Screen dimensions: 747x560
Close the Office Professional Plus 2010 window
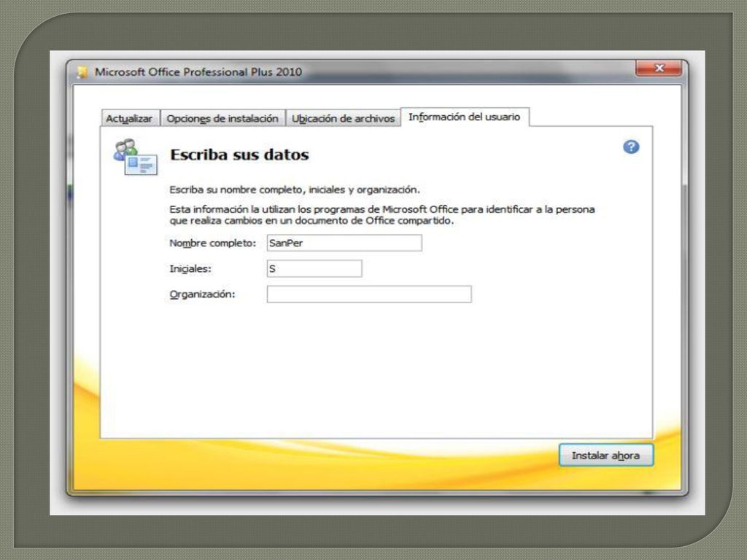(659, 68)
